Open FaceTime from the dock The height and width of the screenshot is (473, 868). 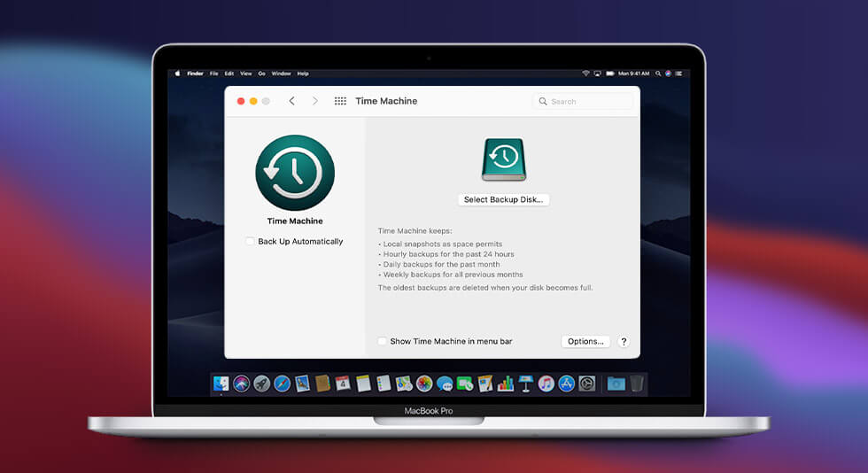pyautogui.click(x=465, y=384)
